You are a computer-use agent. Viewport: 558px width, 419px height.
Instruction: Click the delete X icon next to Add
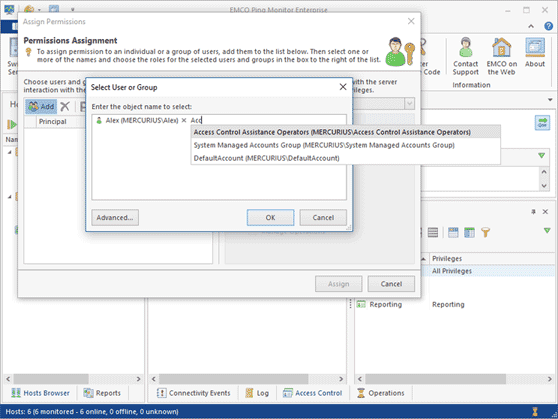pyautogui.click(x=65, y=106)
